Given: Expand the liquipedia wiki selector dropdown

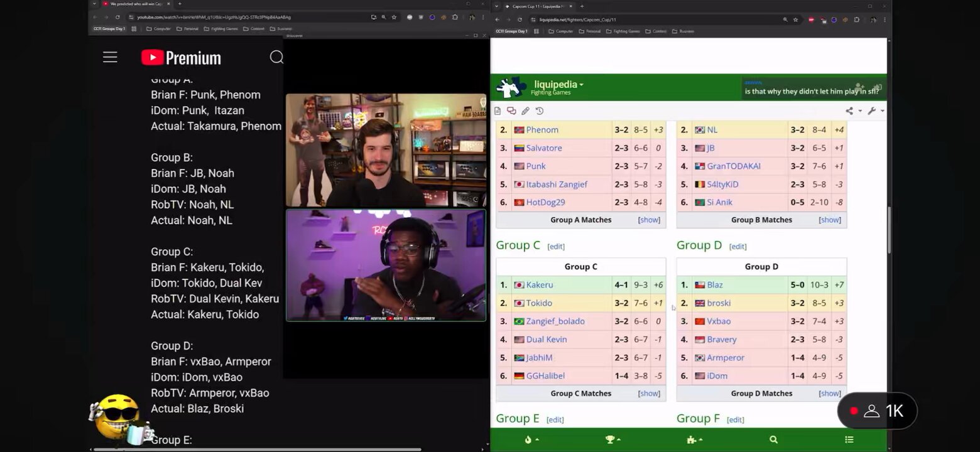Looking at the screenshot, I should click(558, 85).
